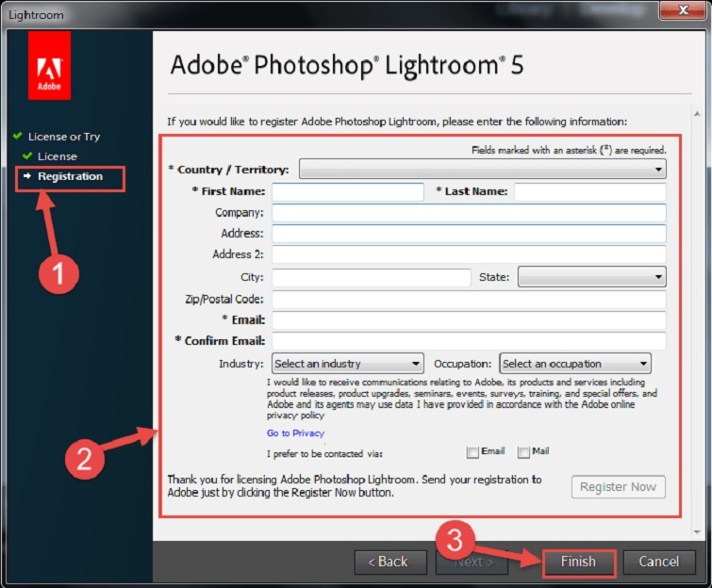Image resolution: width=712 pixels, height=588 pixels.
Task: Enable the Mail contact checkbox
Action: pyautogui.click(x=524, y=452)
